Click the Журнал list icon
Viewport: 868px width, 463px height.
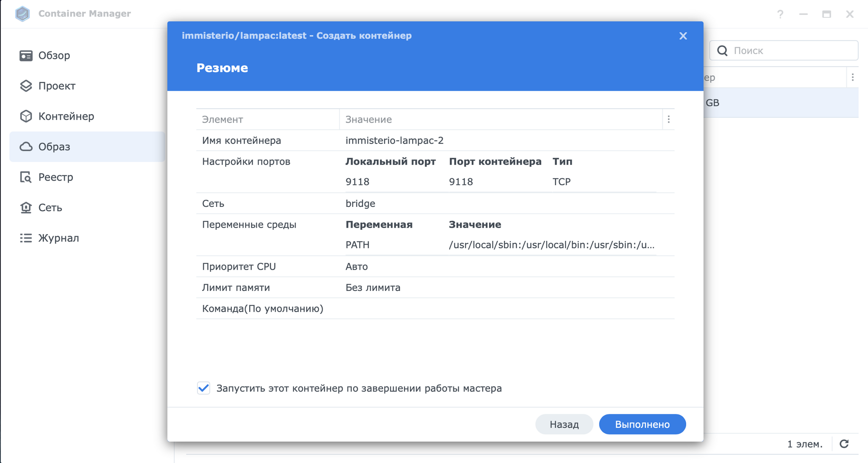point(26,238)
